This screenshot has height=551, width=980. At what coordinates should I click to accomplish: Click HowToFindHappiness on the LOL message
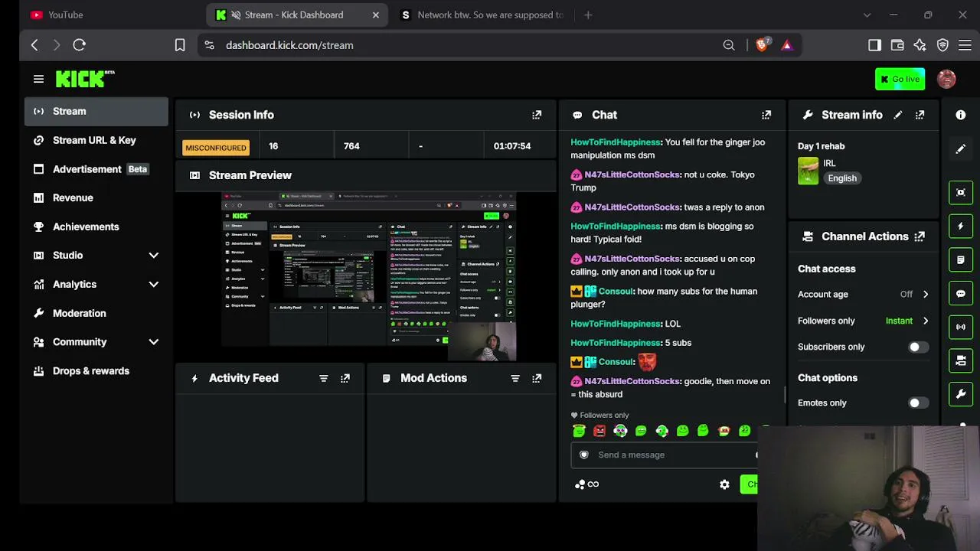[x=615, y=324]
